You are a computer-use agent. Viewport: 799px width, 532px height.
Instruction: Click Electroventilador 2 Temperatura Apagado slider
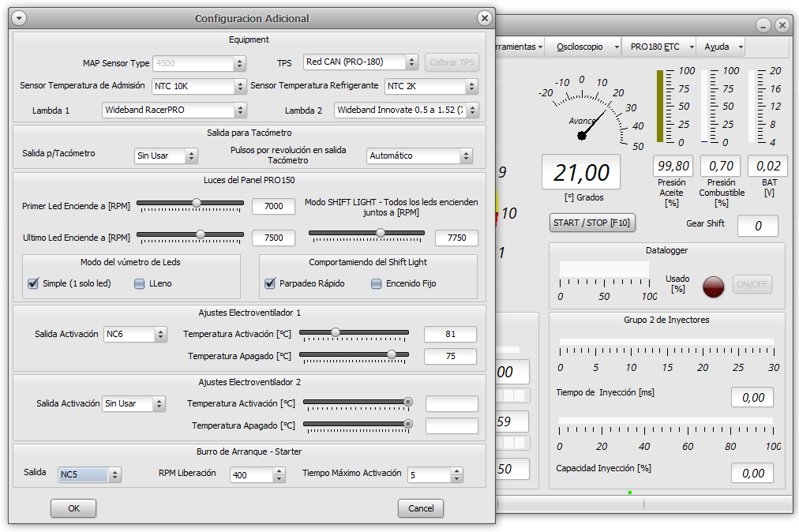pos(358,426)
